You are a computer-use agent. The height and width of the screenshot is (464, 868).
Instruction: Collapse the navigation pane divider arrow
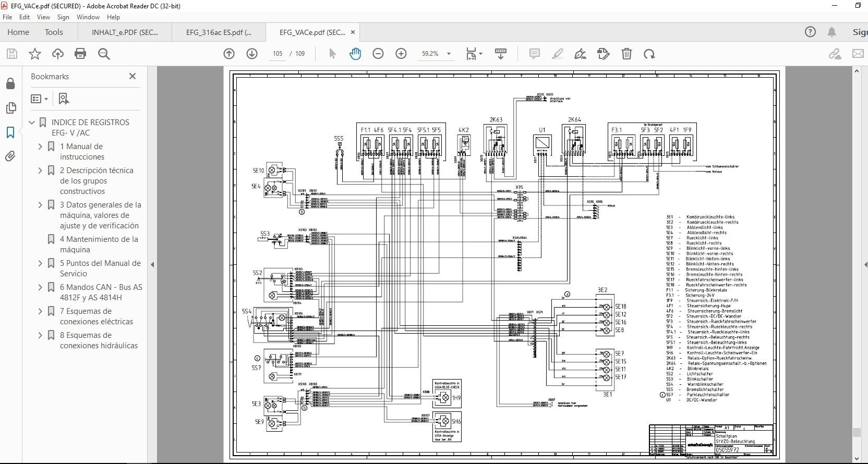152,265
